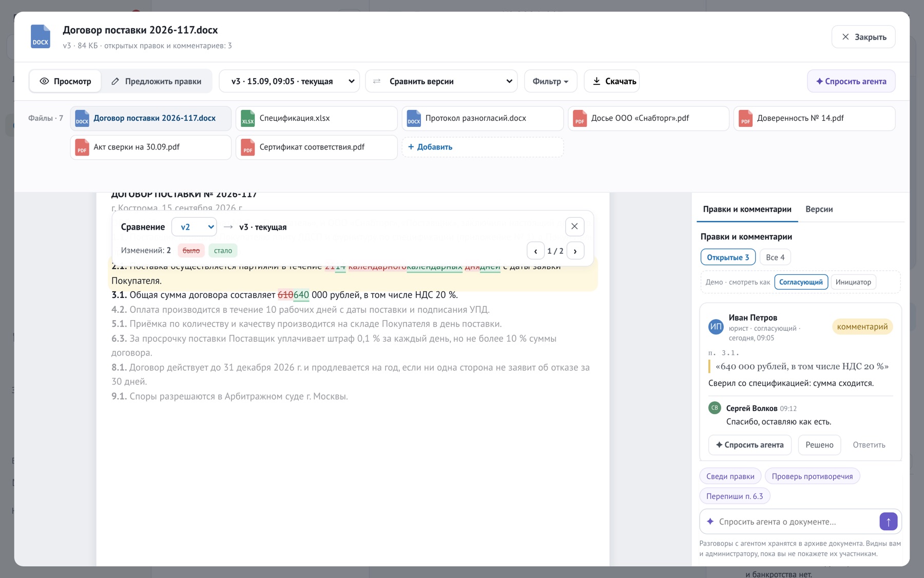The image size is (924, 578).
Task: Switch to Предложить правки mode
Action: (156, 81)
